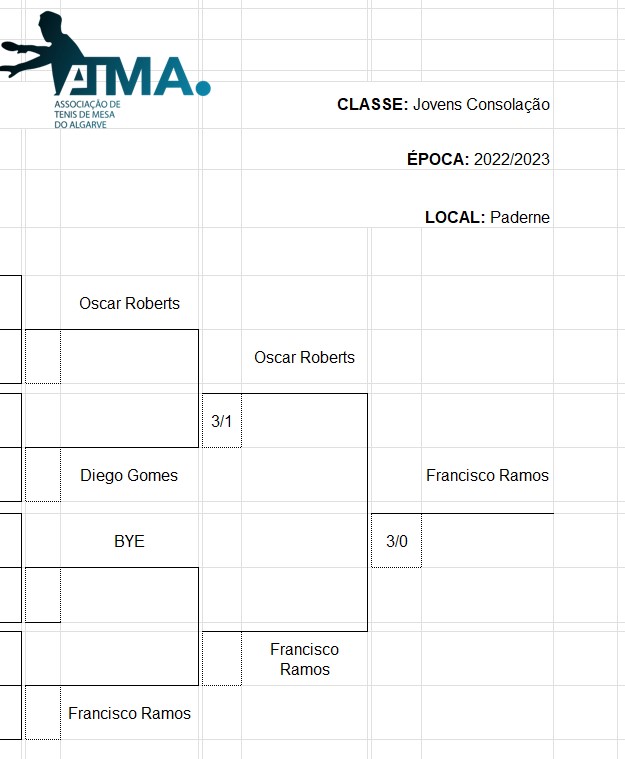The image size is (625, 759).
Task: Click the 3/1 score cell
Action: [221, 421]
